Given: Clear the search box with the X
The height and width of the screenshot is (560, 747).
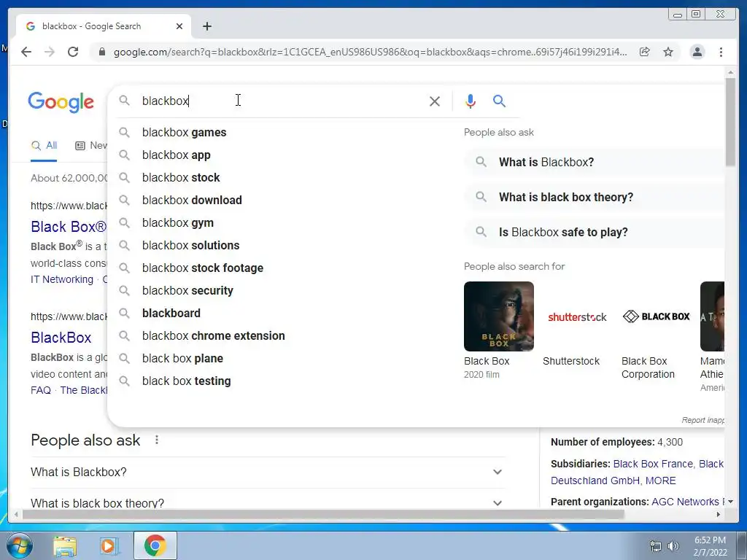Looking at the screenshot, I should coord(435,101).
